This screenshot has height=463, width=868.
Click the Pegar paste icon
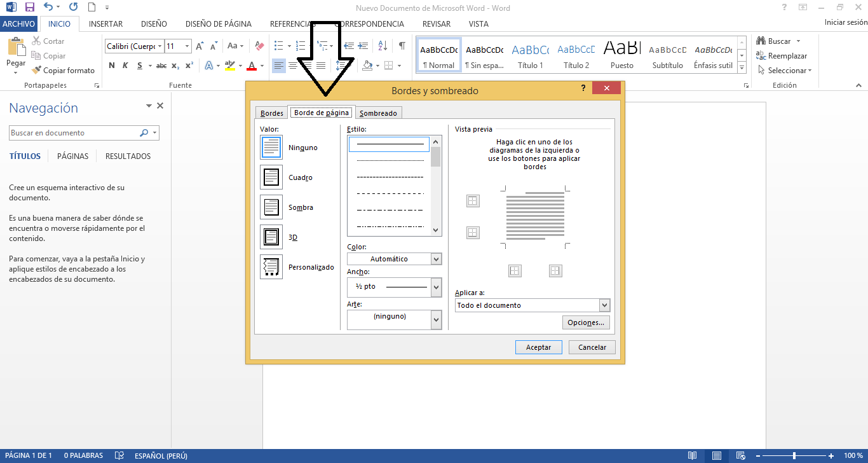[16, 48]
